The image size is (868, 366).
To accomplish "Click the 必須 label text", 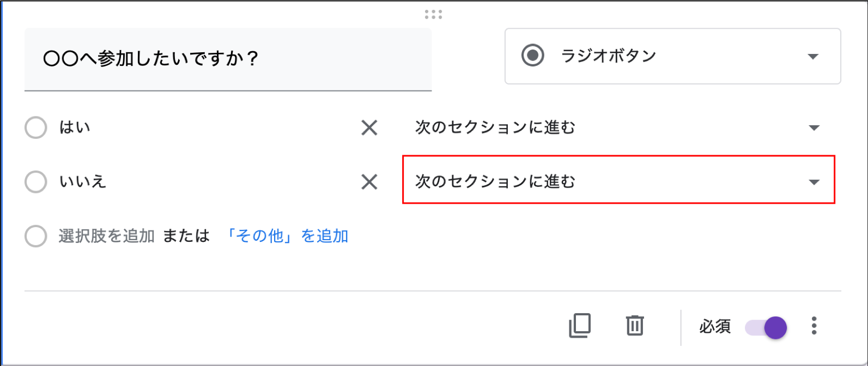I will (714, 327).
